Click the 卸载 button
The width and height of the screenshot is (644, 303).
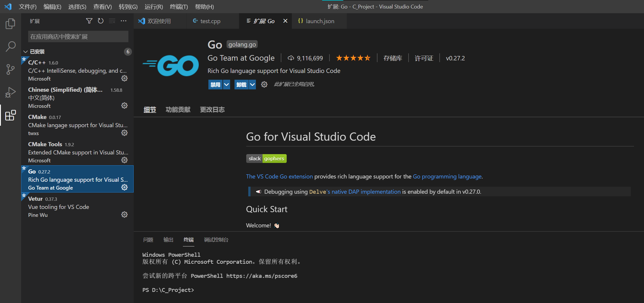coord(242,84)
